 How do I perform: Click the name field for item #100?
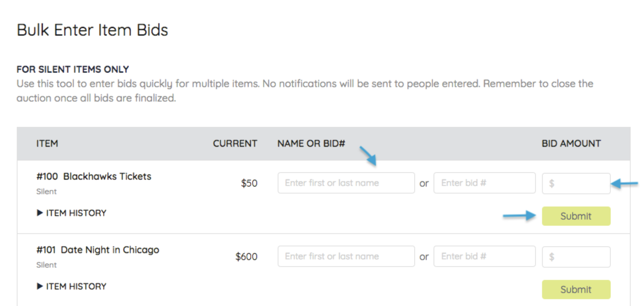pyautogui.click(x=346, y=183)
